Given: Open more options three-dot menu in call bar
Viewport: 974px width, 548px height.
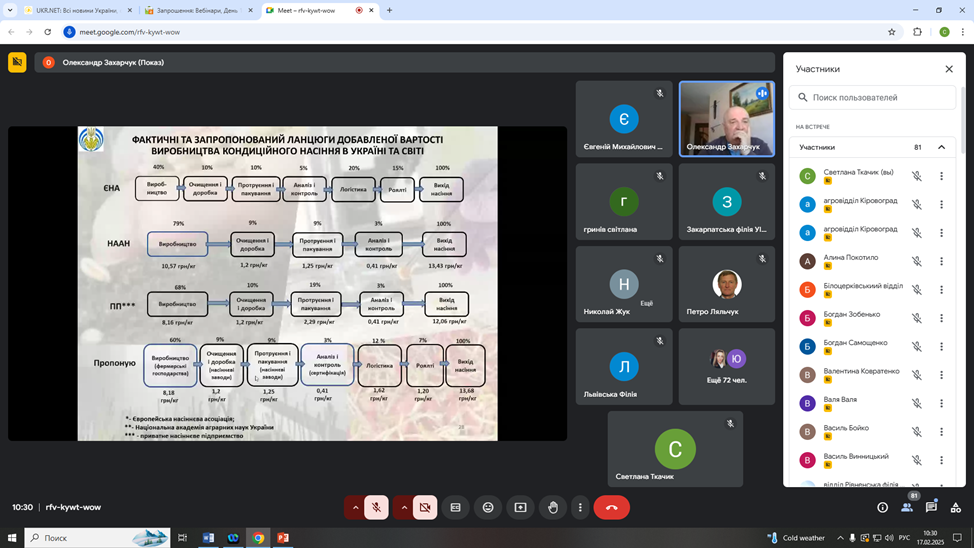Looking at the screenshot, I should tap(580, 508).
